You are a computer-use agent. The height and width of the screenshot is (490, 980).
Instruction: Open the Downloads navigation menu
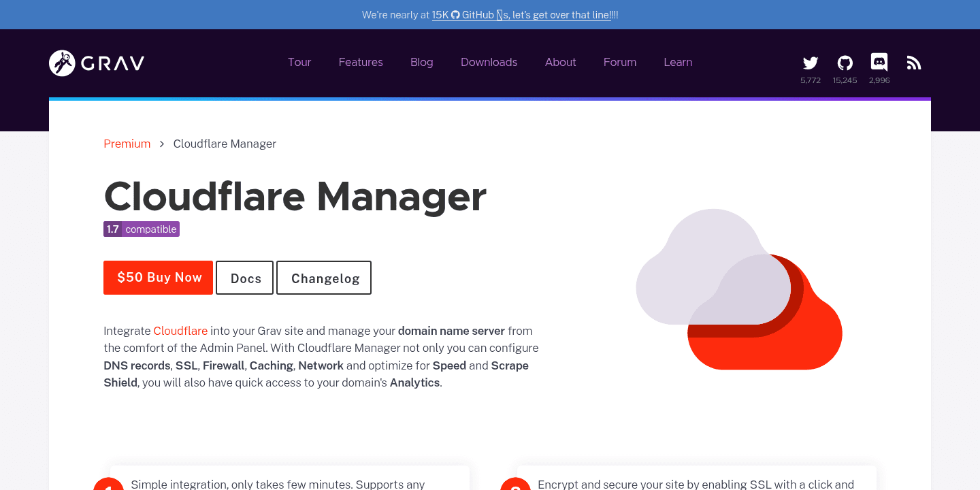coord(489,62)
